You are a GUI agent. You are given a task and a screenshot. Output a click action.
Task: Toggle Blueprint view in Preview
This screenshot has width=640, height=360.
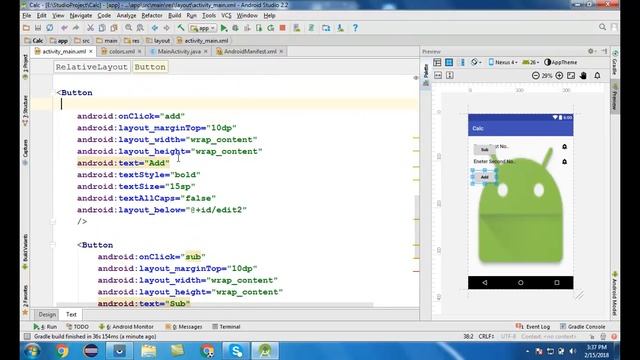(x=449, y=62)
